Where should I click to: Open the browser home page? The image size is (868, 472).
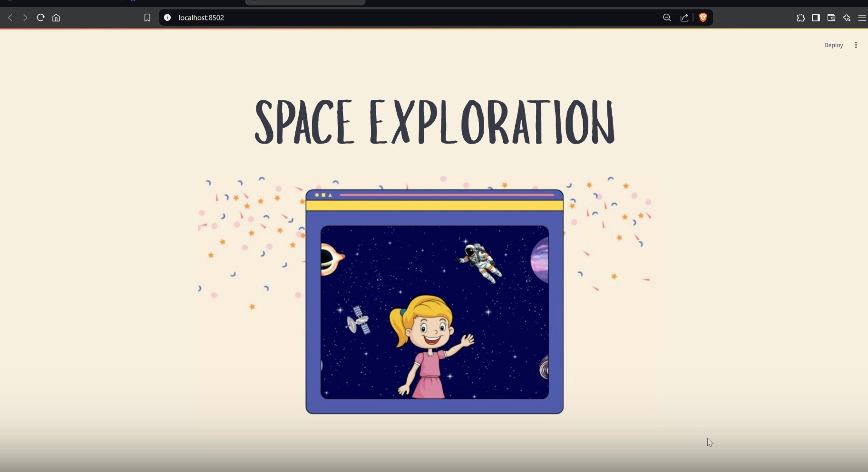[56, 18]
